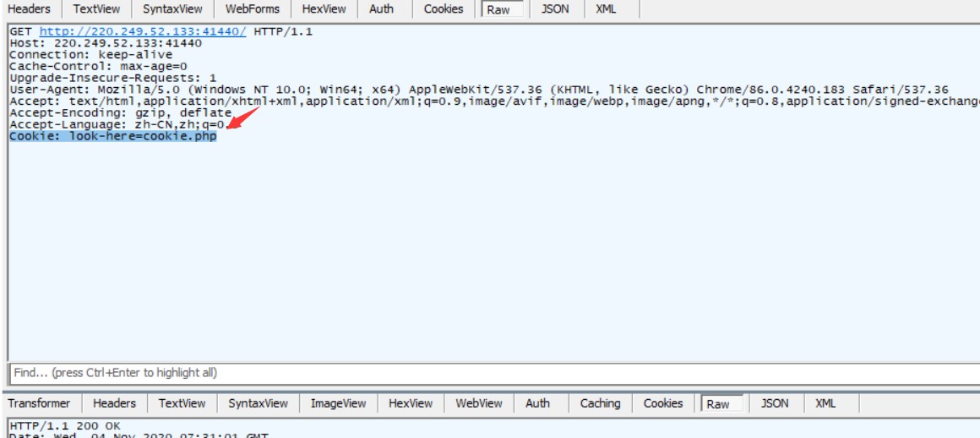Select the response SyntaxView tab
This screenshot has height=438, width=980.
tap(259, 403)
